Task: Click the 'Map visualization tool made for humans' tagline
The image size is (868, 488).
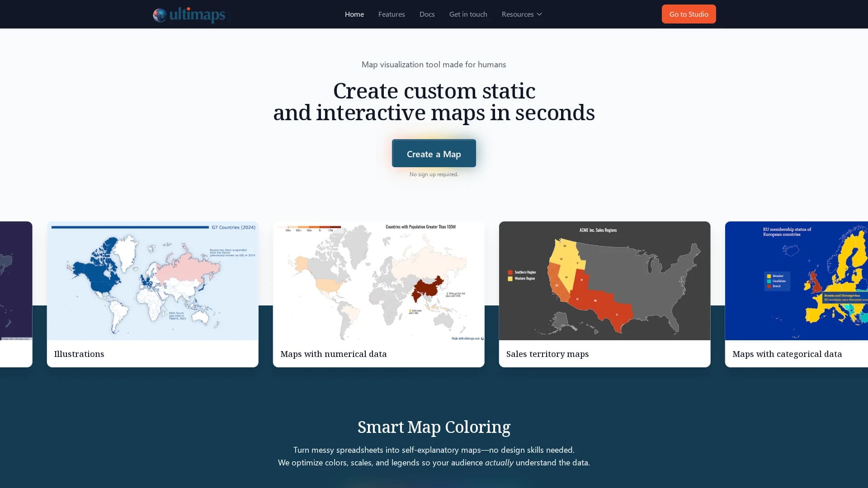Action: [434, 64]
